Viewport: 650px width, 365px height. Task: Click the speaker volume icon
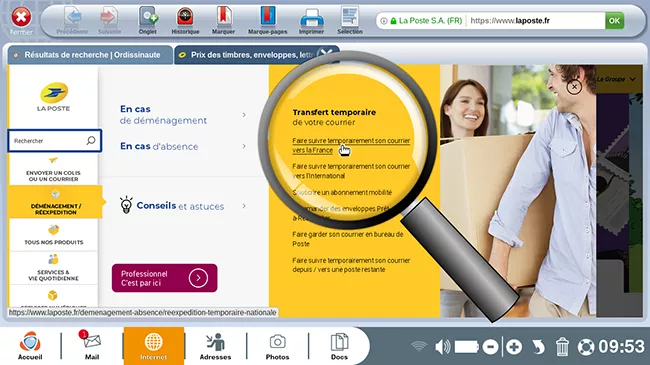pos(442,347)
